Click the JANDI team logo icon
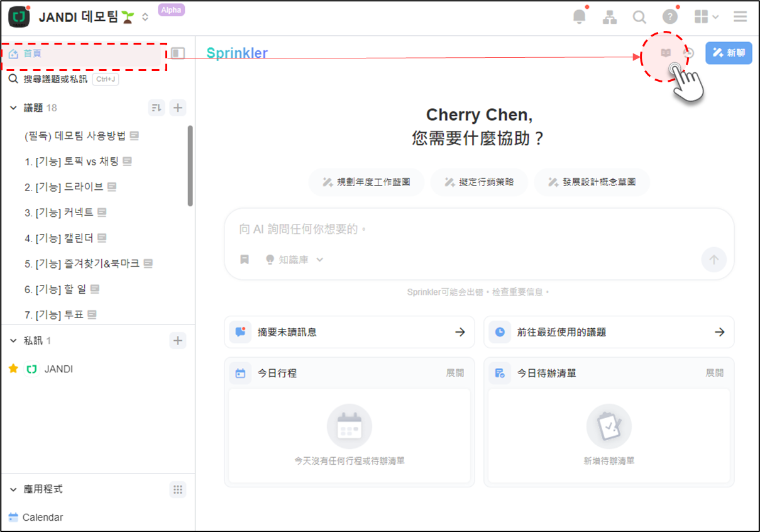This screenshot has width=760, height=532. point(19,17)
